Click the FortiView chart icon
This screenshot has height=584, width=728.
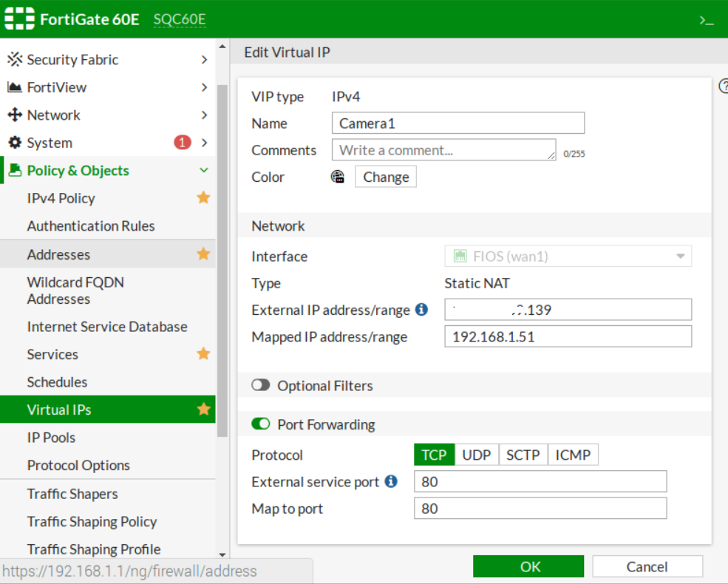coord(15,86)
